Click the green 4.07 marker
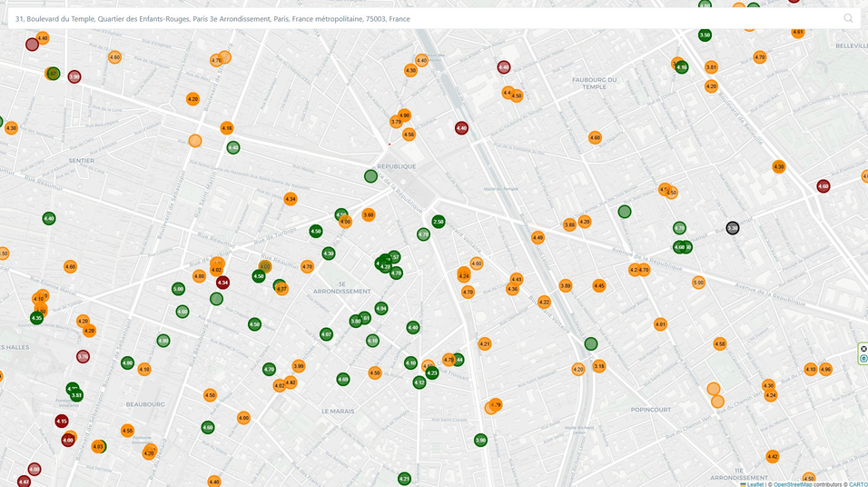The height and width of the screenshot is (487, 868). coord(326,334)
